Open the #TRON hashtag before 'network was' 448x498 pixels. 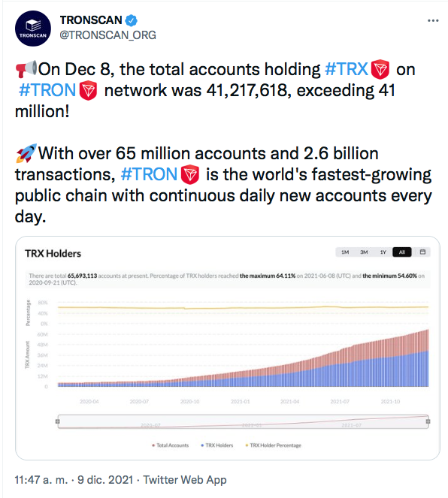(47, 90)
